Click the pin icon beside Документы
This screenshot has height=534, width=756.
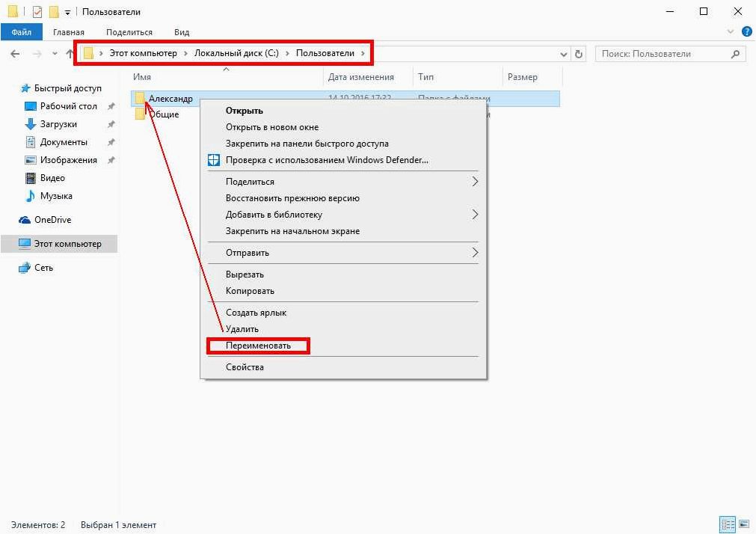pyautogui.click(x=111, y=142)
